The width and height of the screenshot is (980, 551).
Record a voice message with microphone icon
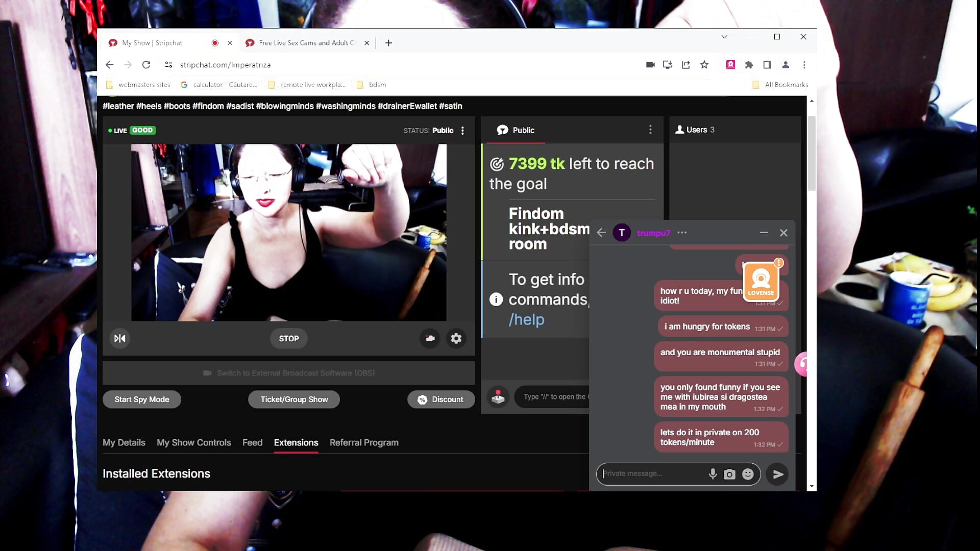coord(713,474)
